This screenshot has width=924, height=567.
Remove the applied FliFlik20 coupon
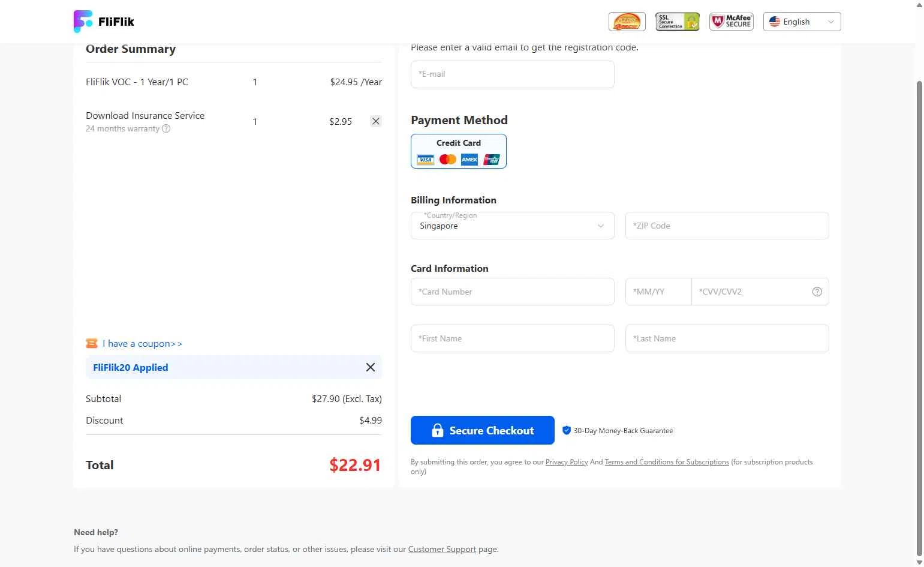click(x=371, y=367)
